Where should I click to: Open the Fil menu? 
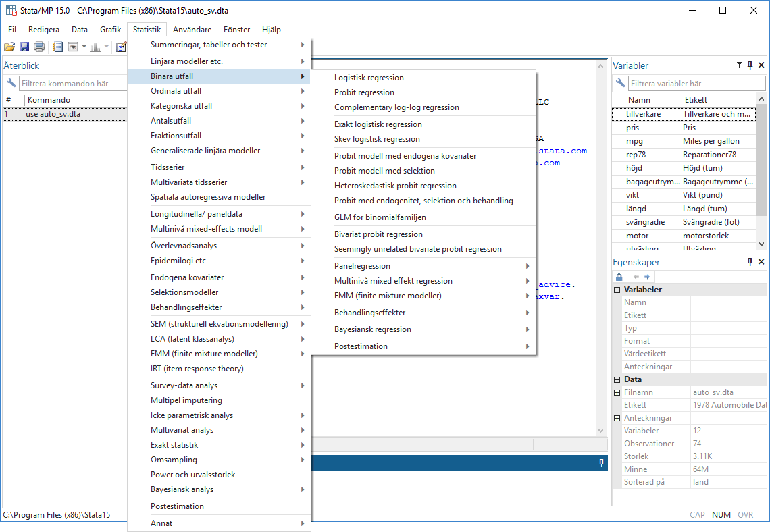click(x=12, y=30)
